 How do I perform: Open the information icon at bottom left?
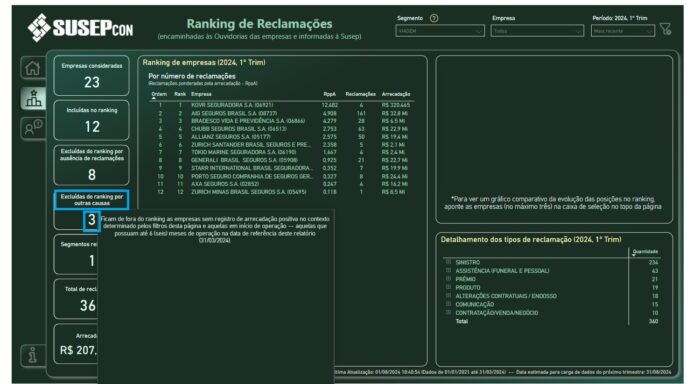coord(33,356)
